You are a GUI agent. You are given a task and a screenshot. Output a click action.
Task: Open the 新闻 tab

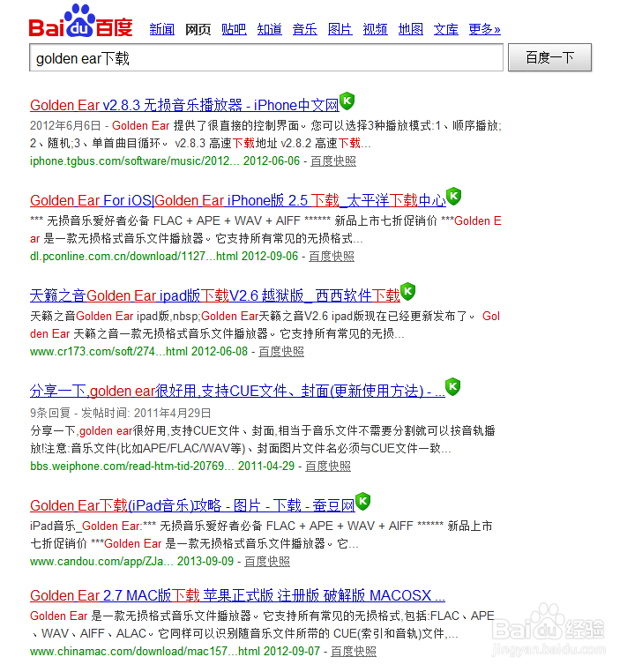pyautogui.click(x=162, y=29)
